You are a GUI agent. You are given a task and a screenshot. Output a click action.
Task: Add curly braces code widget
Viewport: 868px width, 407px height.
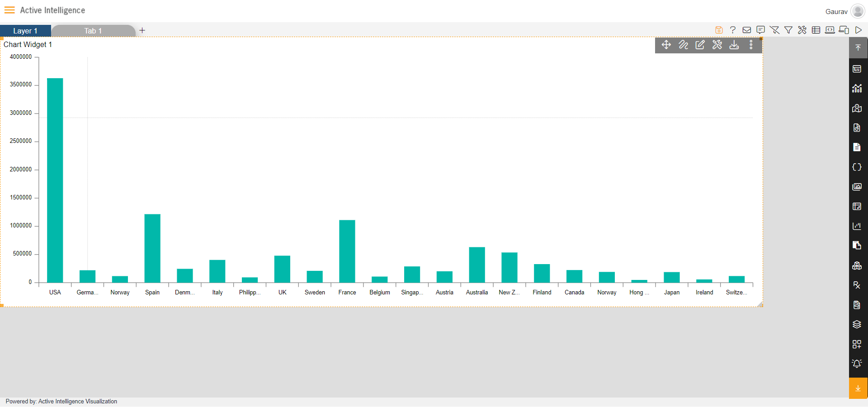click(x=857, y=167)
